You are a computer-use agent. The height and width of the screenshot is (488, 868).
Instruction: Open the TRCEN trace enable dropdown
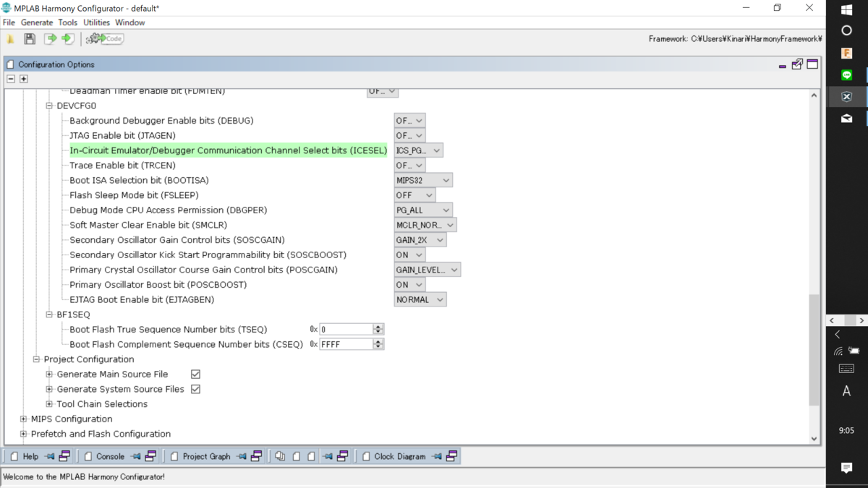click(x=409, y=166)
